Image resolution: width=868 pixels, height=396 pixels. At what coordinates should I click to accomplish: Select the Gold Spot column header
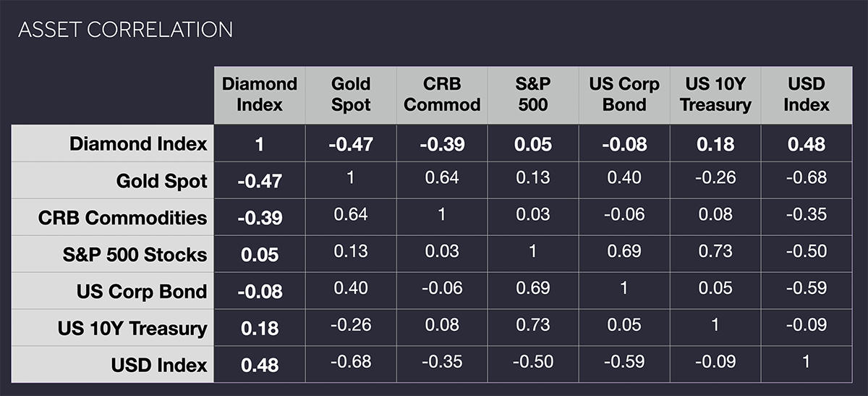(351, 94)
